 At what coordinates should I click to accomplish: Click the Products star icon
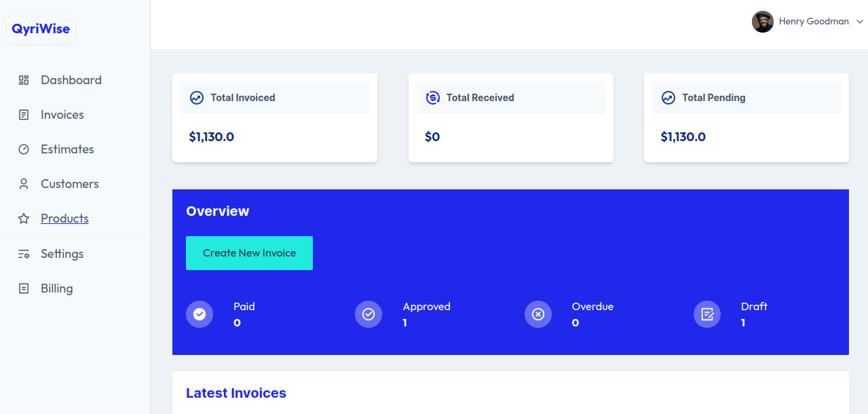point(24,219)
